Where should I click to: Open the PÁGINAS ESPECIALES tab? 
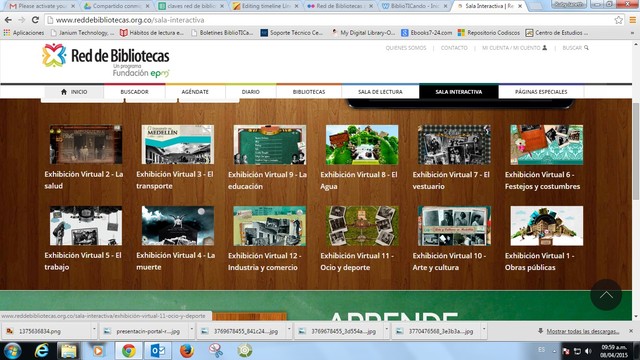click(x=541, y=92)
